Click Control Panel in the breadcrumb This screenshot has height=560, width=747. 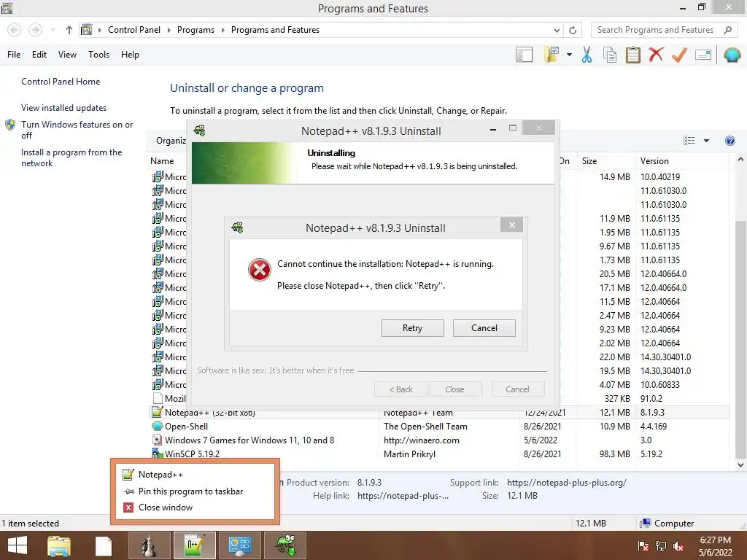[134, 30]
